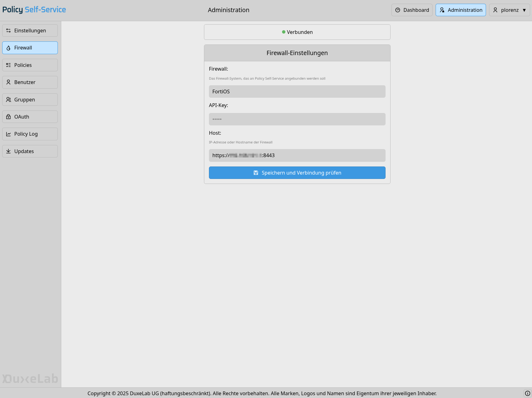The width and height of the screenshot is (532, 398).
Task: Click the Verbunden connection status bar
Action: [297, 32]
